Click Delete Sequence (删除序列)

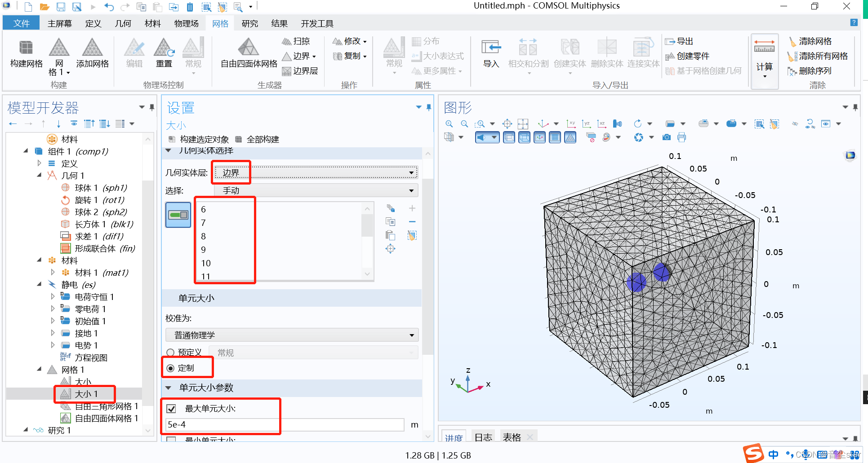click(810, 71)
